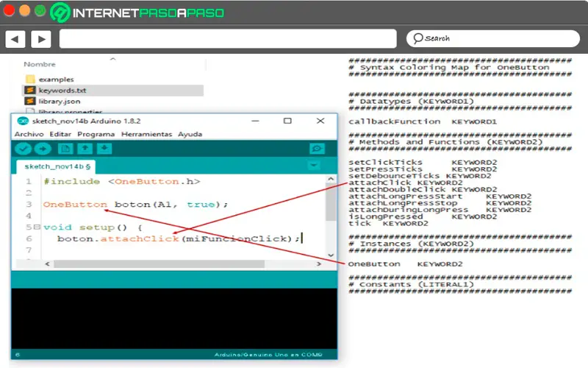Viewport: 588px width, 368px height.
Task: Open the Herramientas menu
Action: point(146,134)
